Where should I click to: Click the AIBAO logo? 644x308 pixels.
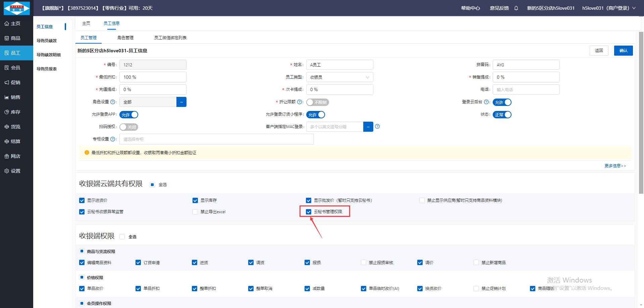click(x=16, y=8)
